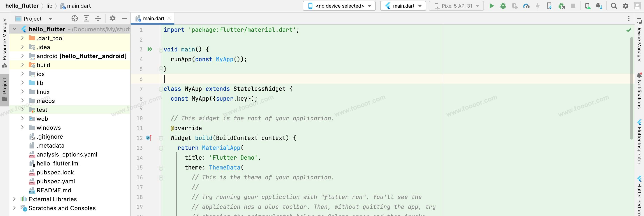Expand the lib folder in project tree
The height and width of the screenshot is (216, 644).
(x=23, y=83)
